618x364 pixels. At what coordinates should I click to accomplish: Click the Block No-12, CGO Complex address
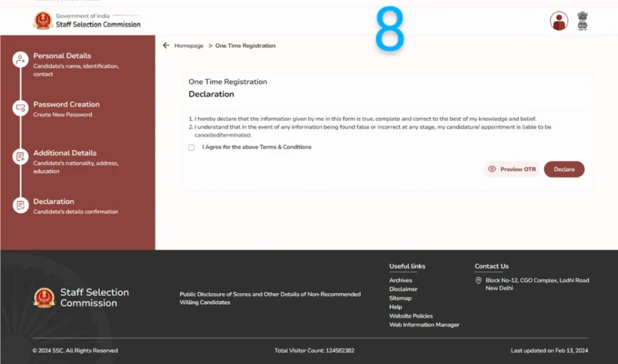pos(537,284)
